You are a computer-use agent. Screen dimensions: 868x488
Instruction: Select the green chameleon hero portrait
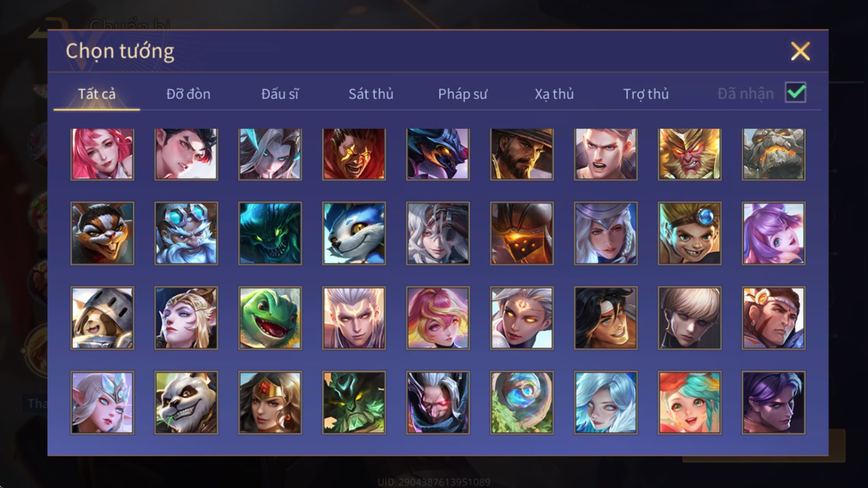[x=270, y=318]
